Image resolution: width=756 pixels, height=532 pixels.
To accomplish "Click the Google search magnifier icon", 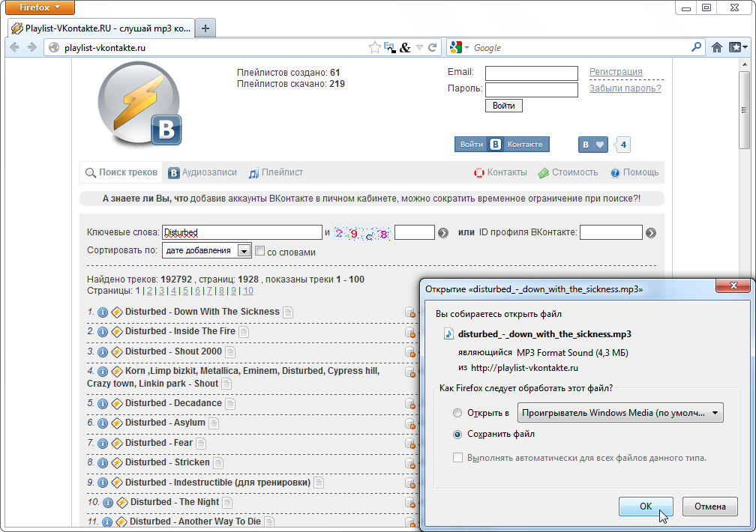I will 696,47.
